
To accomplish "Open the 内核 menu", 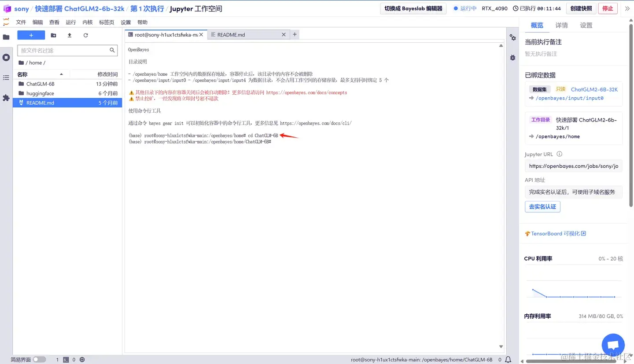I will pyautogui.click(x=88, y=22).
